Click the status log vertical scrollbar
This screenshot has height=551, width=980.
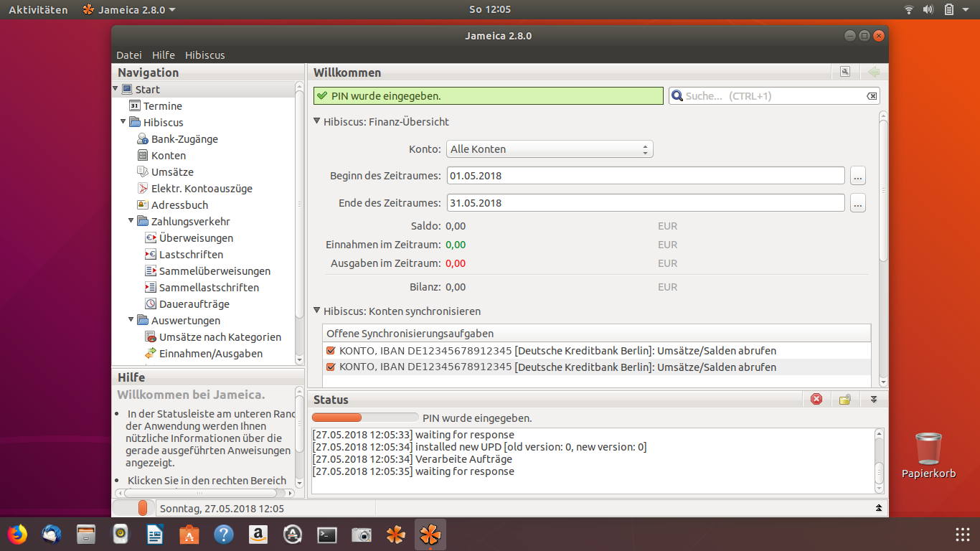click(879, 460)
